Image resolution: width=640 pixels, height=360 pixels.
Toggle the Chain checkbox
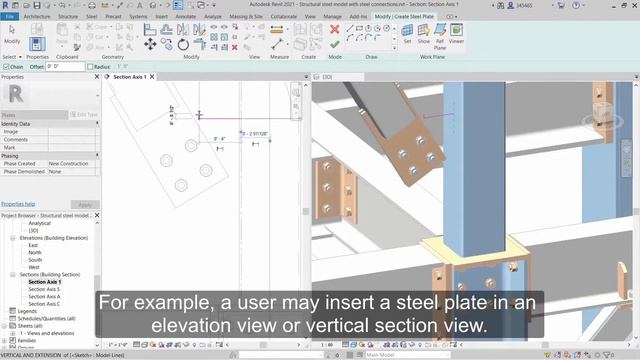point(6,67)
